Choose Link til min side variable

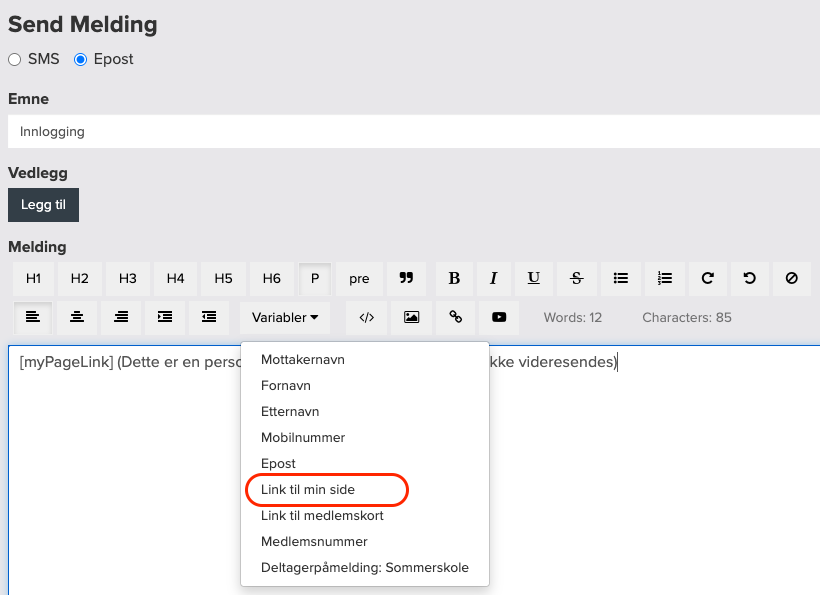pos(365,489)
